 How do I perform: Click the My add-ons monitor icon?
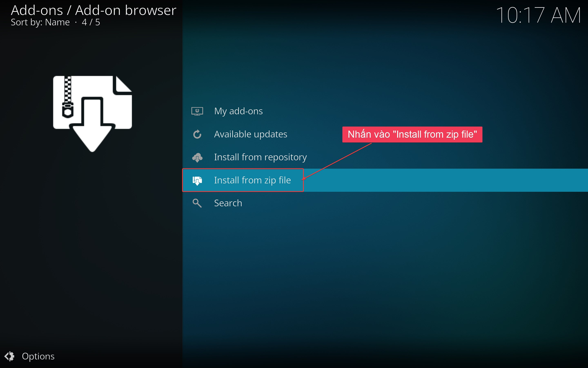point(197,111)
